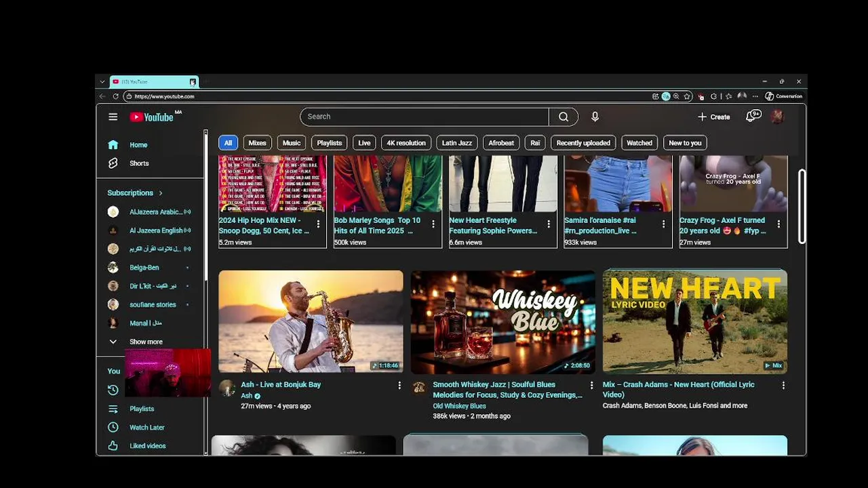Click the zoom magnifier icon in the address bar
The width and height of the screenshot is (868, 488).
(x=676, y=96)
